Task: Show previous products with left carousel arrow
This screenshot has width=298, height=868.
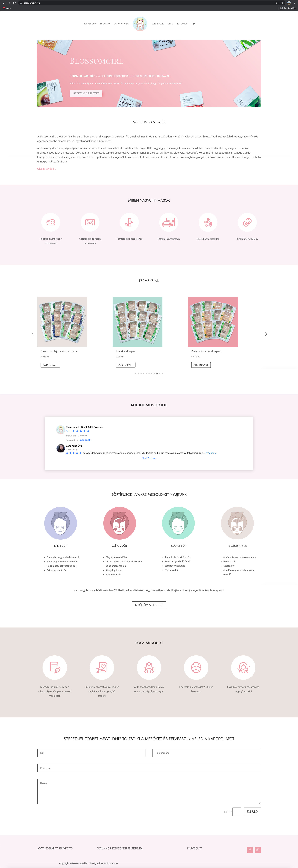Action: pos(32,334)
